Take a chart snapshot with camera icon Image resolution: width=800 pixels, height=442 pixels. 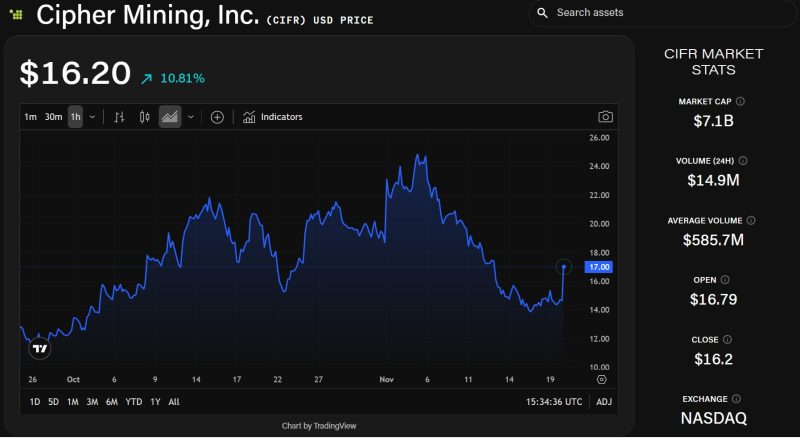[605, 117]
